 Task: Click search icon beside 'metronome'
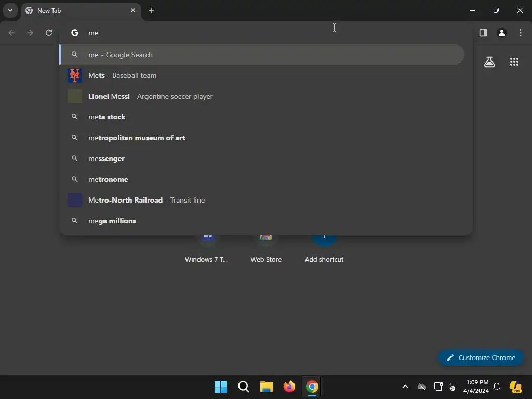pos(75,179)
